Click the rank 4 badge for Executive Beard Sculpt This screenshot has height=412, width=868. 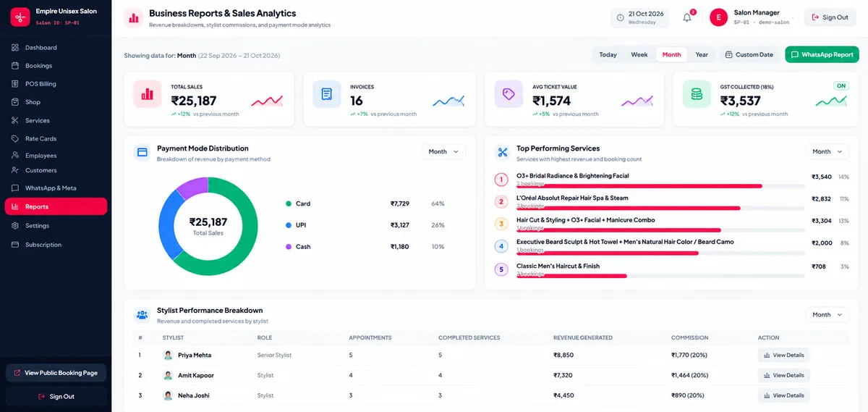(501, 247)
